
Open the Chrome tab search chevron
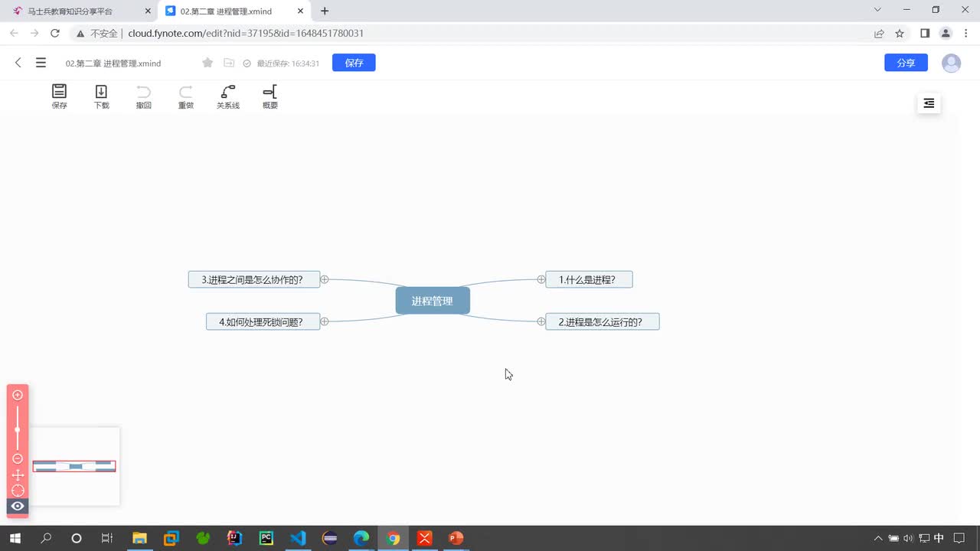tap(878, 10)
